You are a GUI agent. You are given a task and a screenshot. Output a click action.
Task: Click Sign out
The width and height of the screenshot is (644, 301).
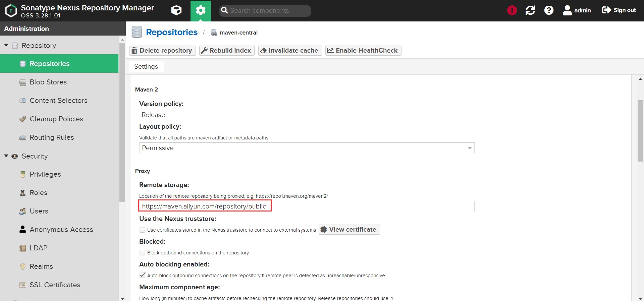tap(619, 10)
